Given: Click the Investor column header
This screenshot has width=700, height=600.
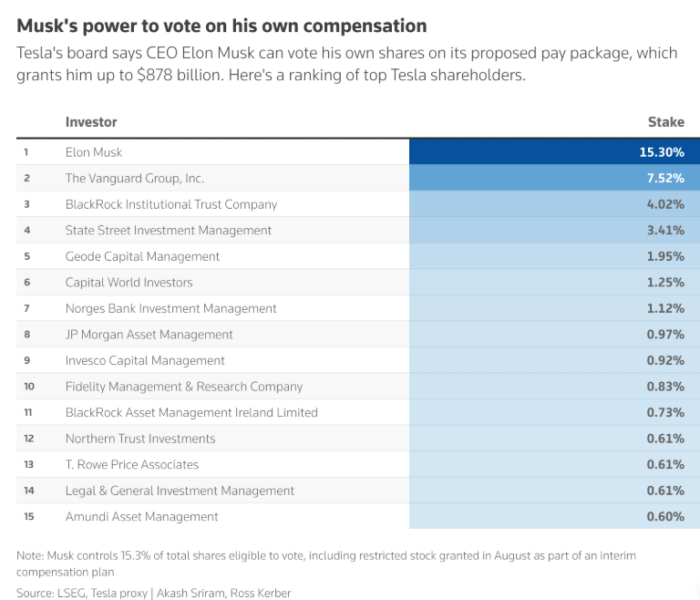Looking at the screenshot, I should point(91,121).
